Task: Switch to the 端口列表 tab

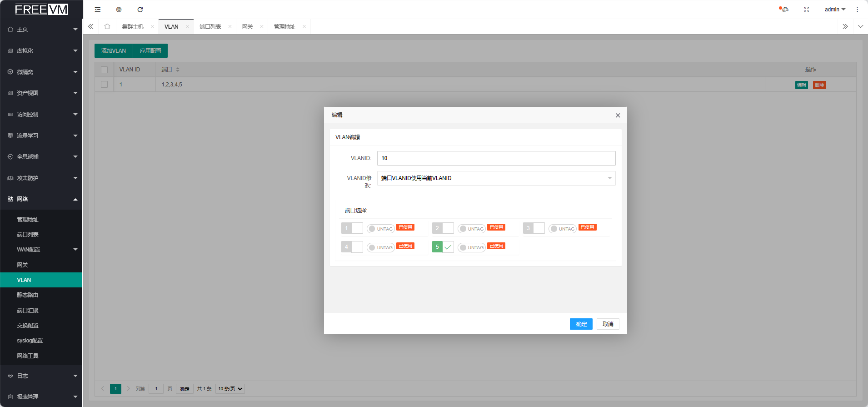Action: pyautogui.click(x=210, y=27)
